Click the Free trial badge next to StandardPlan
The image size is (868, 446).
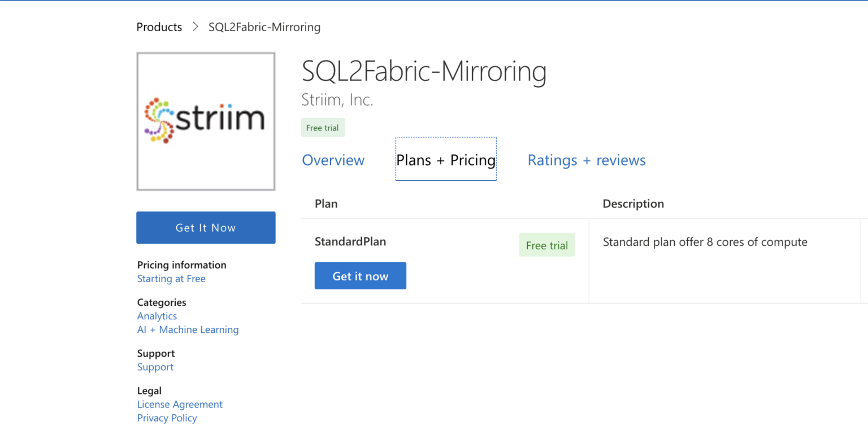[x=546, y=245]
